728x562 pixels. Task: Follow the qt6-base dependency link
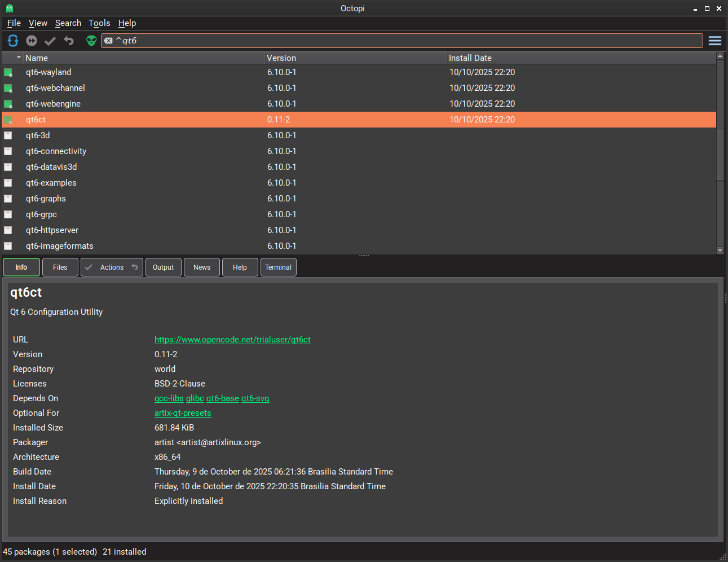223,398
